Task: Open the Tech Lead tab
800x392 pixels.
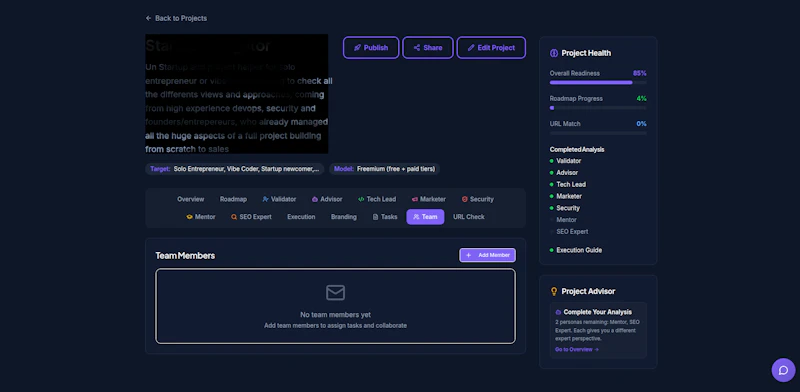Action: pos(377,199)
